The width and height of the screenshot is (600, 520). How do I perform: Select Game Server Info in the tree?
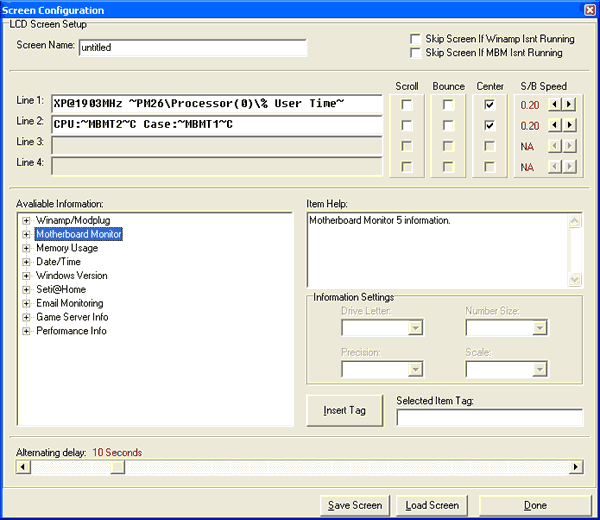click(72, 317)
